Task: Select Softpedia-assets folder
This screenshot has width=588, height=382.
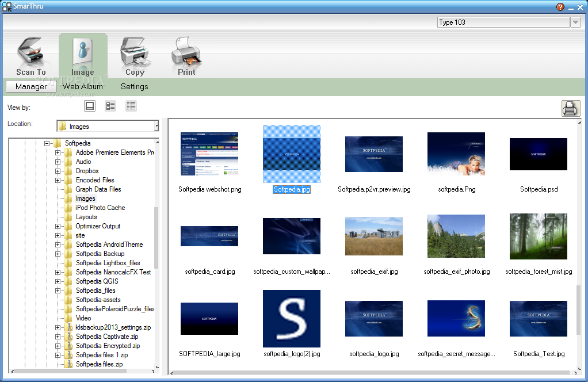Action: (98, 300)
